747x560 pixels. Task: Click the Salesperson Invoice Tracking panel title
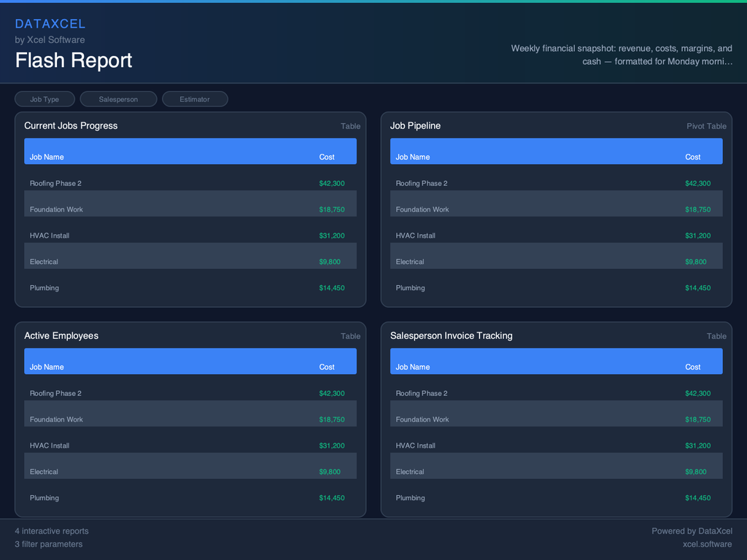[451, 335]
